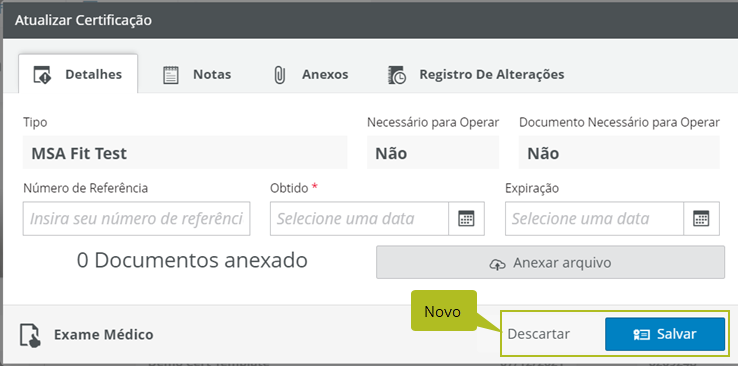Switch to the Notas tab

(x=197, y=74)
